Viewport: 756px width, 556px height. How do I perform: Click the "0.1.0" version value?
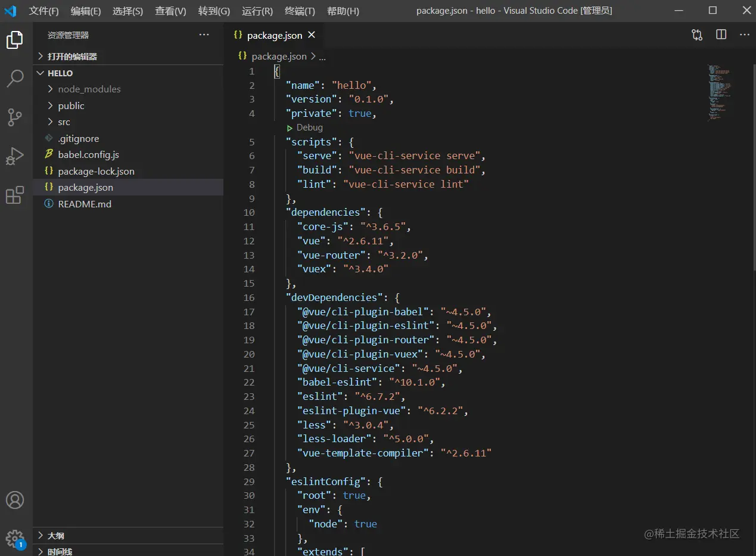pos(369,99)
